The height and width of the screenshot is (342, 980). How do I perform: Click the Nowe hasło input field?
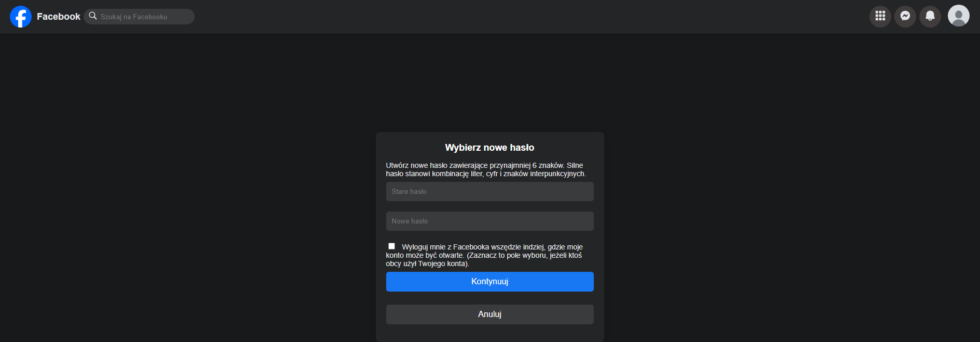click(x=489, y=221)
